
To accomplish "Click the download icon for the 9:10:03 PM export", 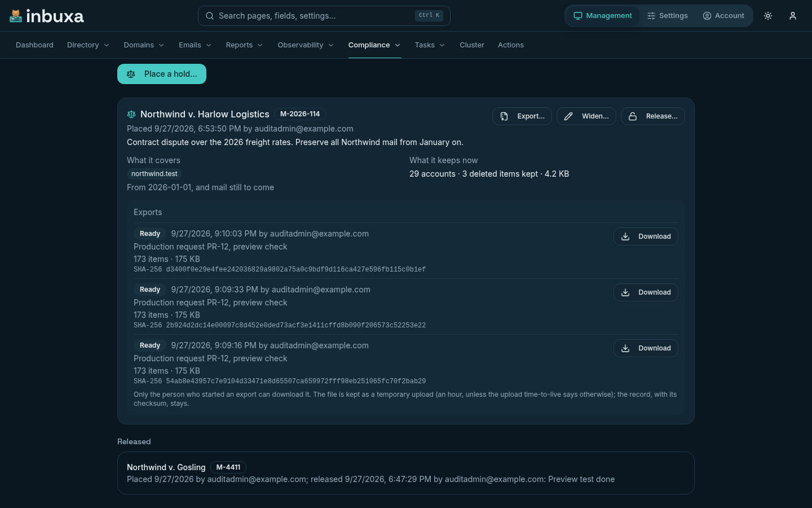I will 625,237.
